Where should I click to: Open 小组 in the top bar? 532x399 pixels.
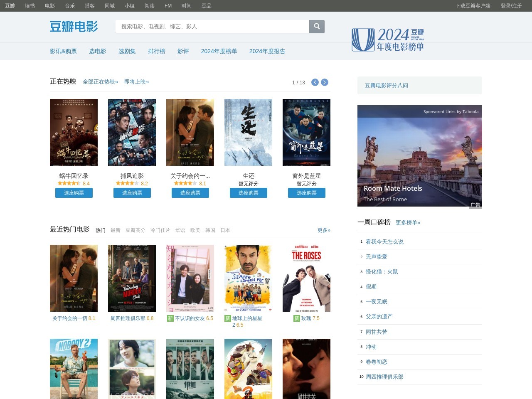click(130, 6)
